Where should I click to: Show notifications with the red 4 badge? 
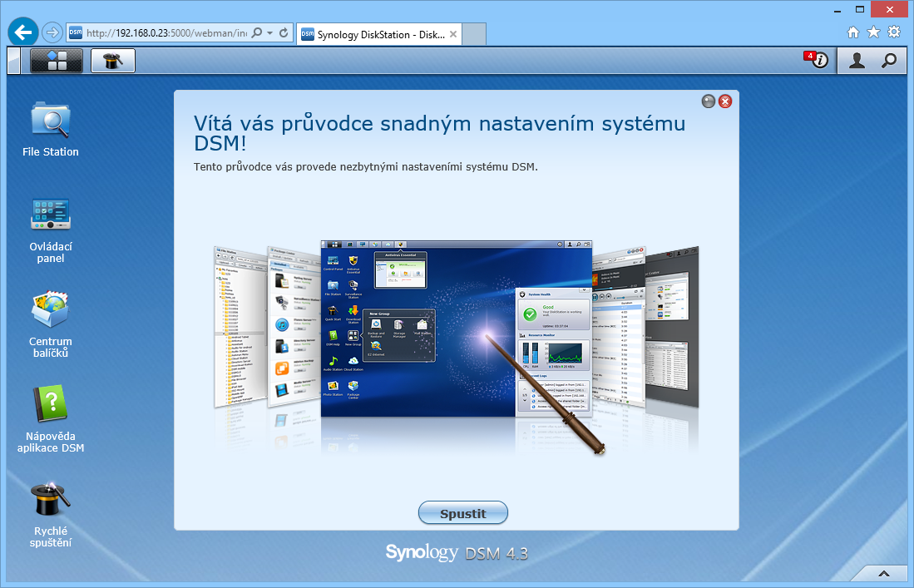[817, 60]
